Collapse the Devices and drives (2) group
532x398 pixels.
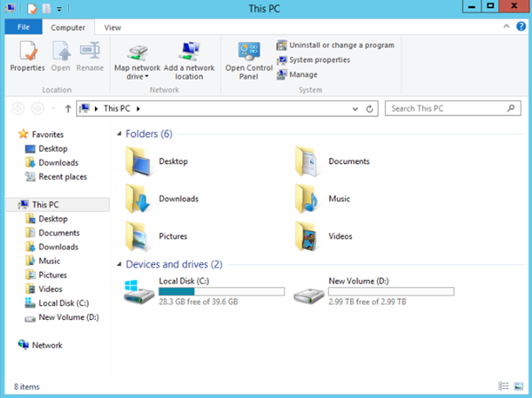[119, 264]
